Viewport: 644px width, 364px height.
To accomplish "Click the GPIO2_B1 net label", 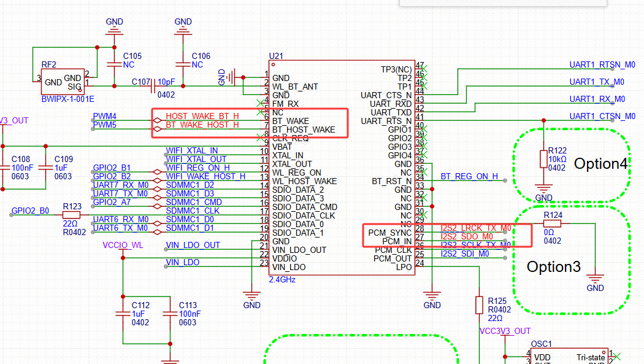I will (112, 168).
